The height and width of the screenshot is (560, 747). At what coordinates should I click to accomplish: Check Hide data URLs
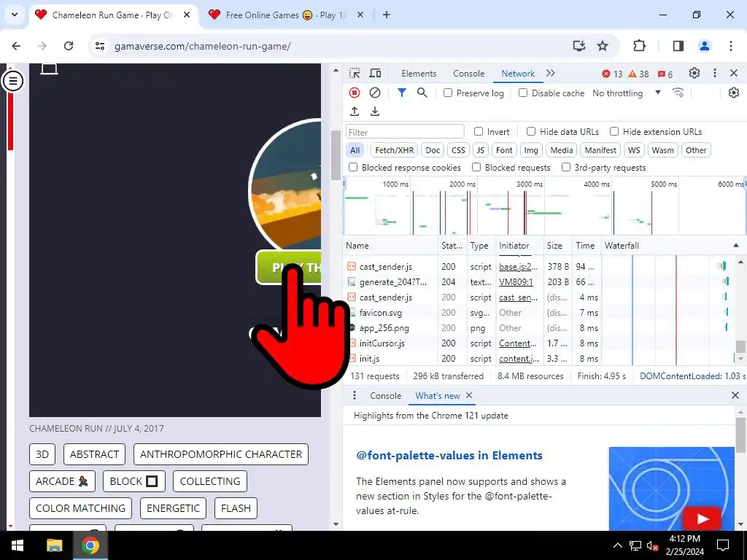[531, 131]
